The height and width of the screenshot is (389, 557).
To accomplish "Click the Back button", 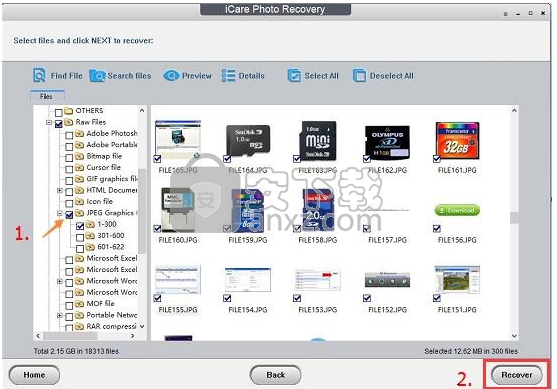I will [275, 374].
